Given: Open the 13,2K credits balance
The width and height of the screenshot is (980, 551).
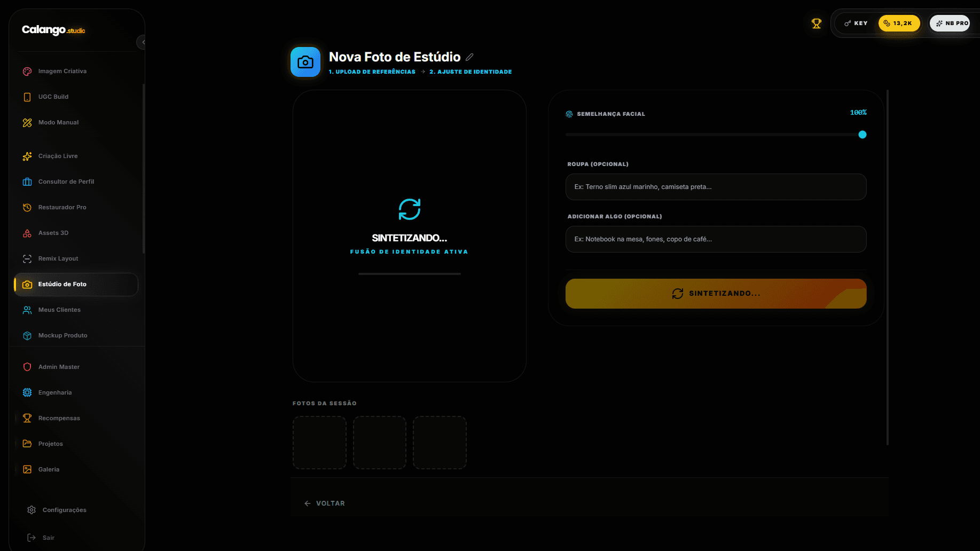Looking at the screenshot, I should [899, 23].
